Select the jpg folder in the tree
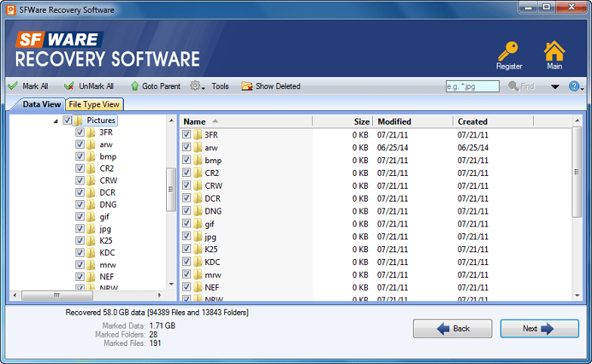This screenshot has width=592, height=364. [105, 229]
